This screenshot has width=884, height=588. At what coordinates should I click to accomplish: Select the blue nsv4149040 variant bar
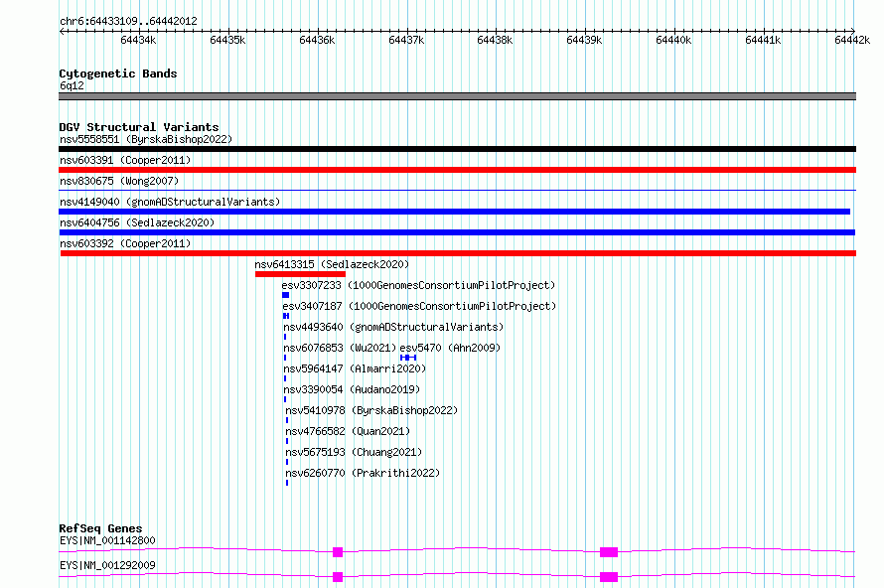click(454, 212)
